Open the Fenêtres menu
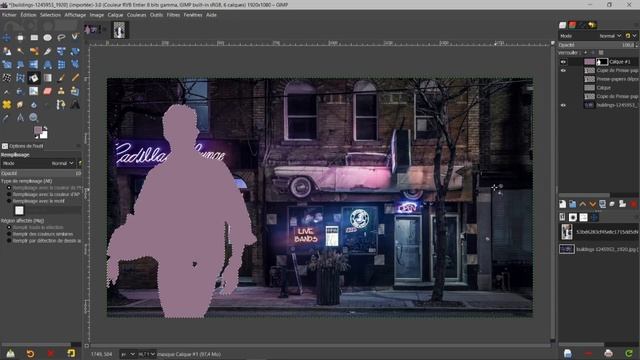 click(193, 15)
